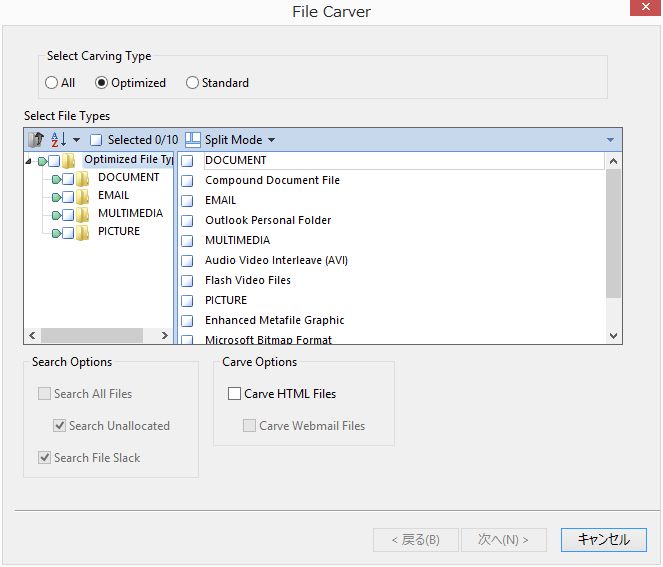This screenshot has width=663, height=567.
Task: Click the file list scroll-down arrow
Action: click(x=614, y=336)
